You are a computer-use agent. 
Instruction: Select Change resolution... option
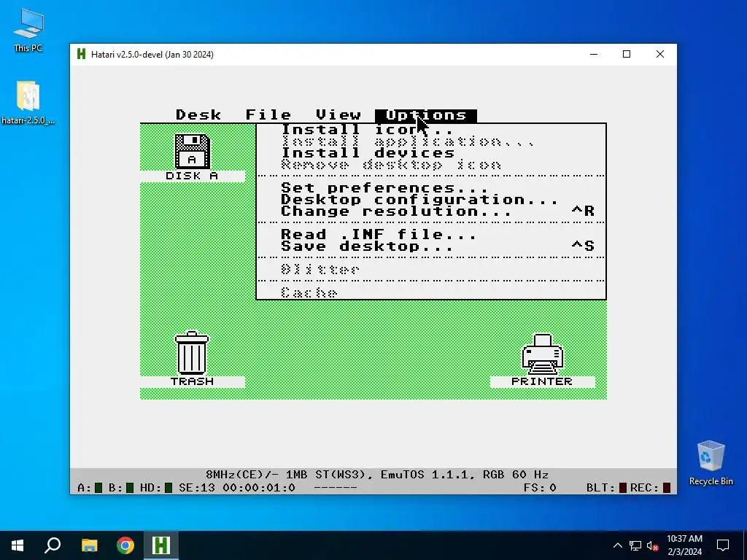431,211
